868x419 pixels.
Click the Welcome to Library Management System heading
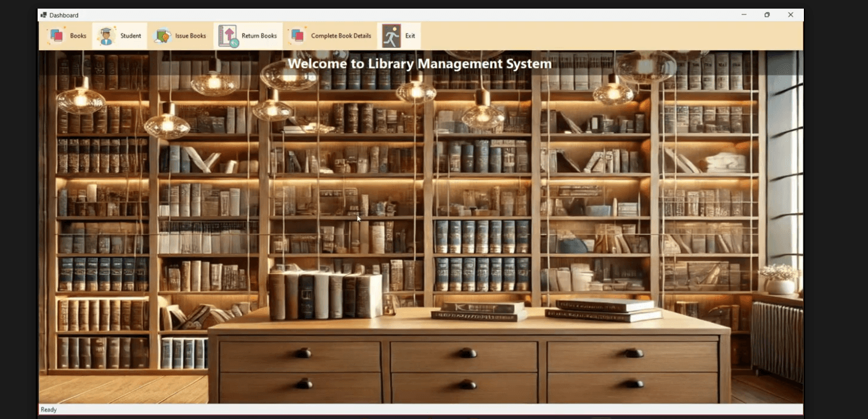coord(419,63)
